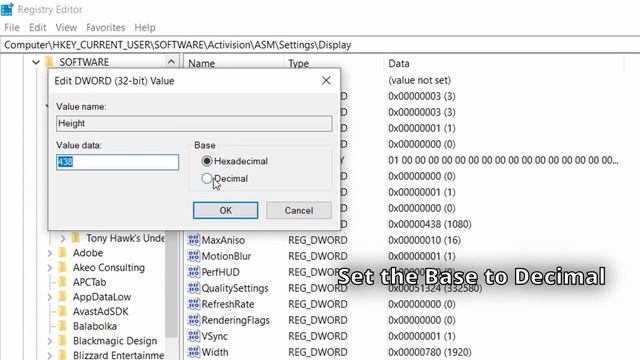Click the APCTab folder icon

[x=62, y=282]
